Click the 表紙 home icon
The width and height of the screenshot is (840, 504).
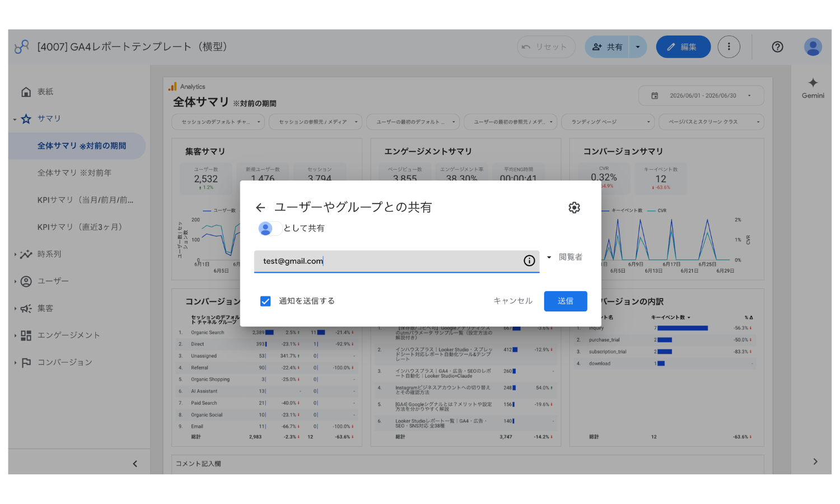pos(26,92)
